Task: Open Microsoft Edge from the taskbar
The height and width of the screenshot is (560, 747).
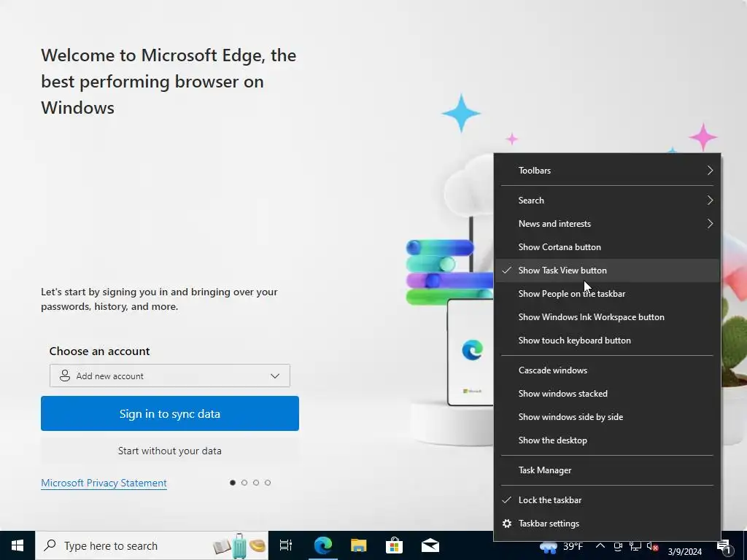Action: coord(323,545)
